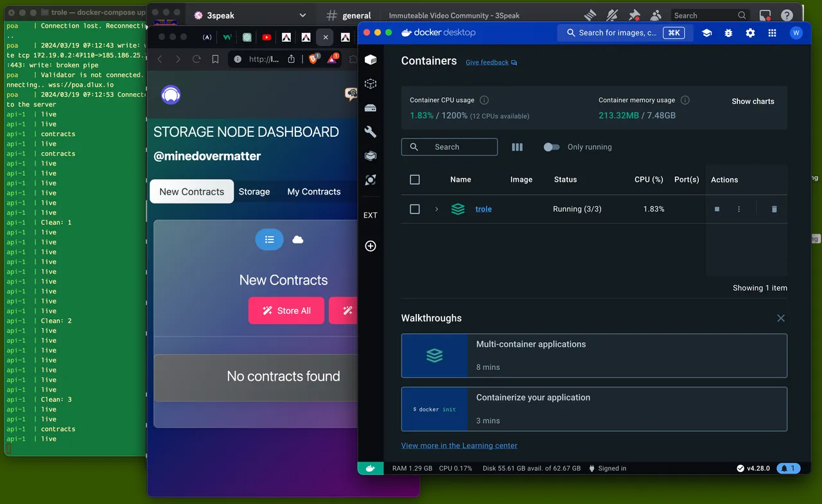Open View more in the Learning center link
The width and height of the screenshot is (822, 504).
click(x=459, y=446)
